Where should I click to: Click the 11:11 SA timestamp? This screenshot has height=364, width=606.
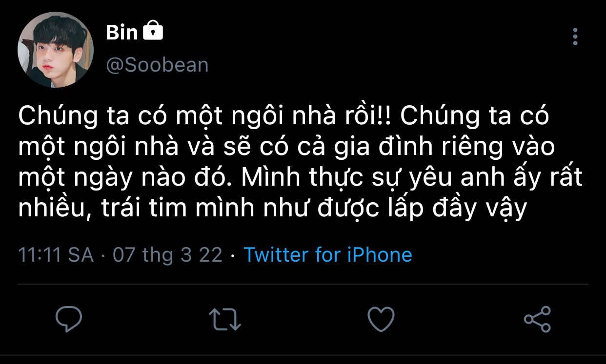(x=56, y=255)
